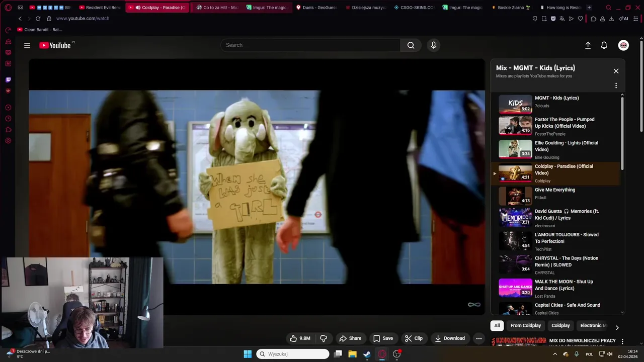This screenshot has width=644, height=362.
Task: Switch to CSGO-SKINS.COM tab
Action: 414,8
